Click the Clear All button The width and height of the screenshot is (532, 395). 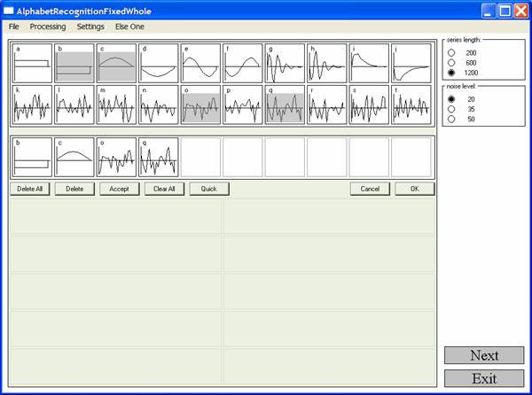coord(164,189)
